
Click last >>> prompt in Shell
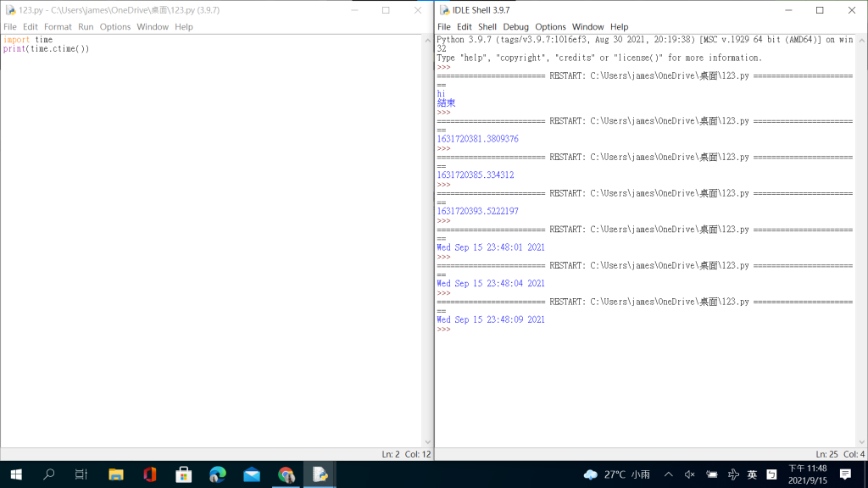click(443, 330)
